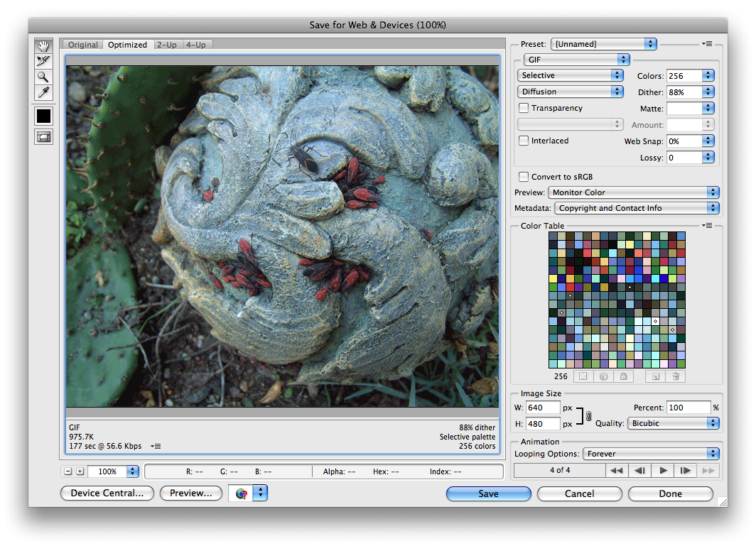The image size is (756, 546).
Task: Select the Slice Select tool
Action: pos(44,62)
